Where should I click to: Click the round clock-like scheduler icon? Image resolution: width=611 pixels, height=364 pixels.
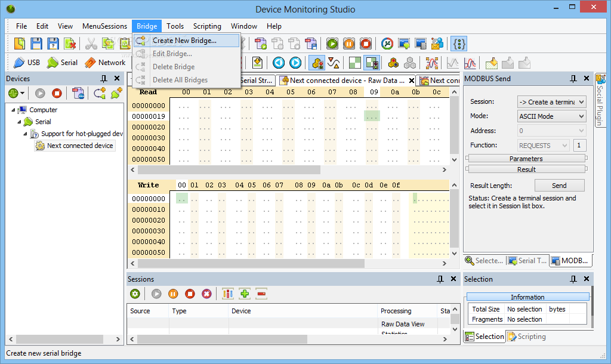pos(387,44)
